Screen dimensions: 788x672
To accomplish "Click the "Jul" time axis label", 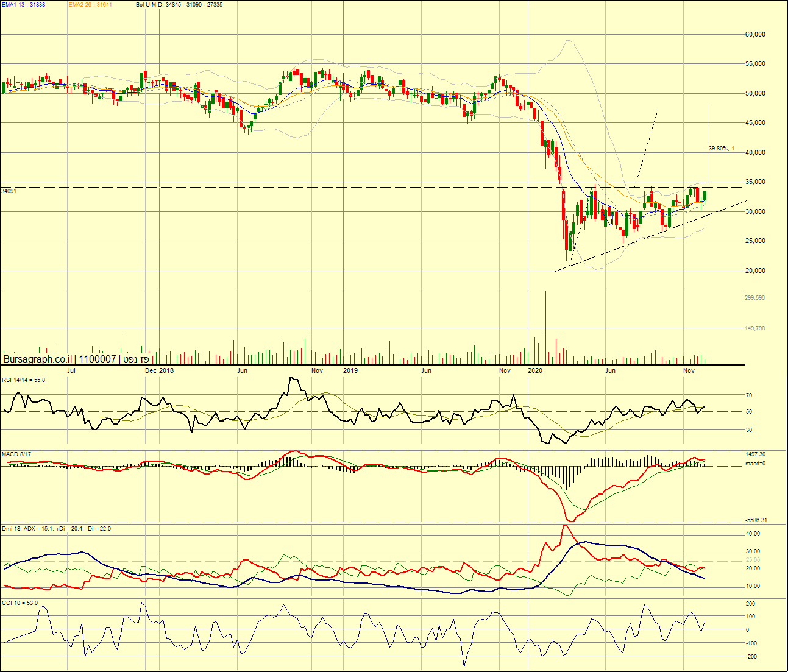I will [x=71, y=370].
